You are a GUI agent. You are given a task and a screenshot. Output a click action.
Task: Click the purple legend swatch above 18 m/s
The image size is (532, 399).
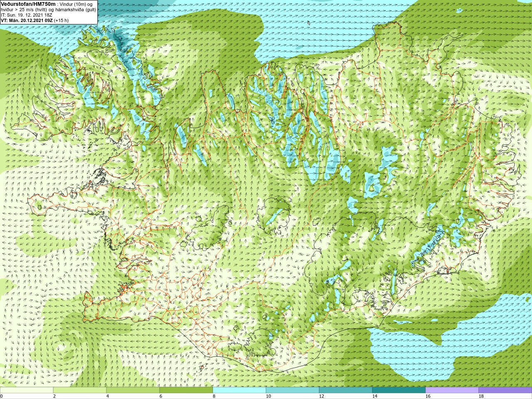tap(505, 390)
